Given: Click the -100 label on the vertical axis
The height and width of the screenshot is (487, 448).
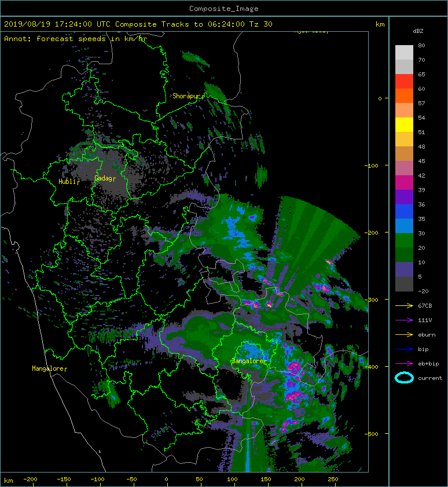Looking at the screenshot, I should point(372,165).
